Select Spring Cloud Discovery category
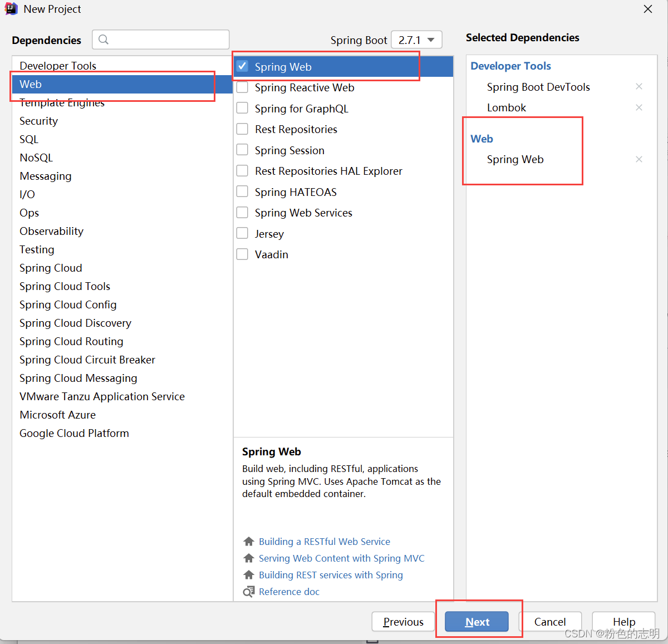This screenshot has height=644, width=668. [x=122, y=323]
